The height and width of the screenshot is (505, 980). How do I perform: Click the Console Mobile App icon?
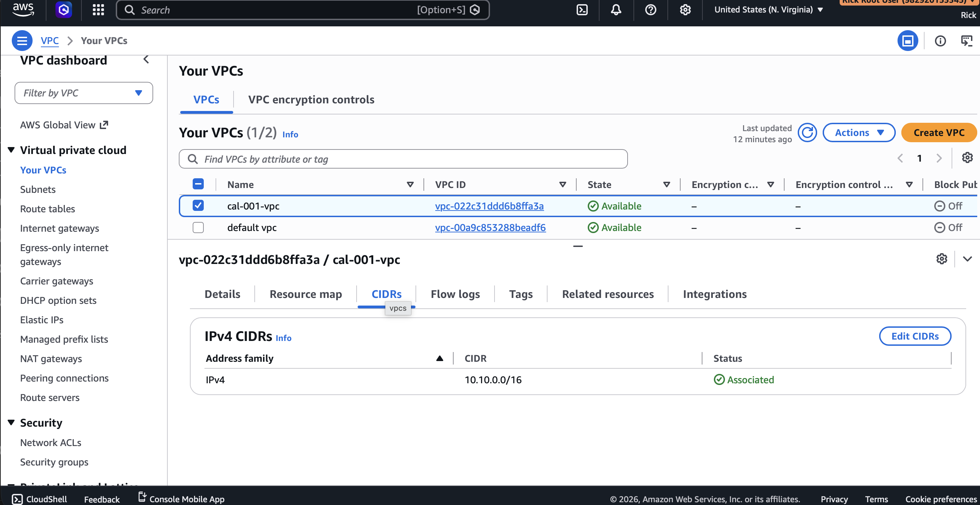coord(142,497)
